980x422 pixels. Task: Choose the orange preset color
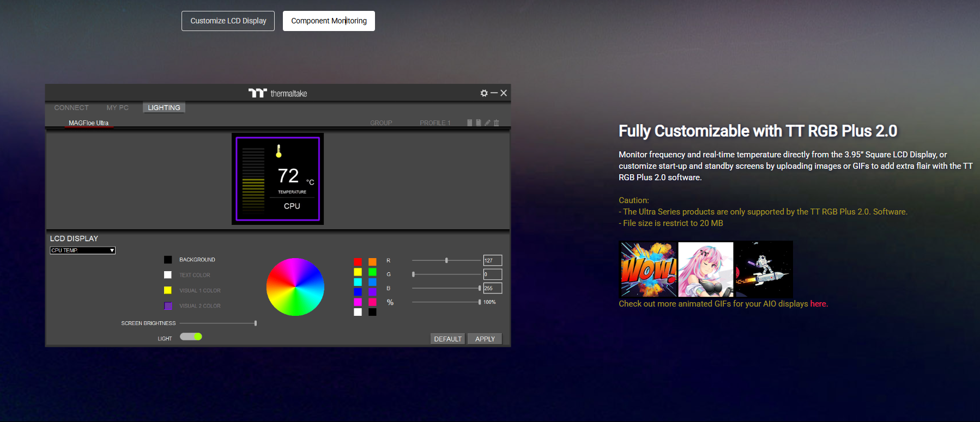tap(372, 262)
